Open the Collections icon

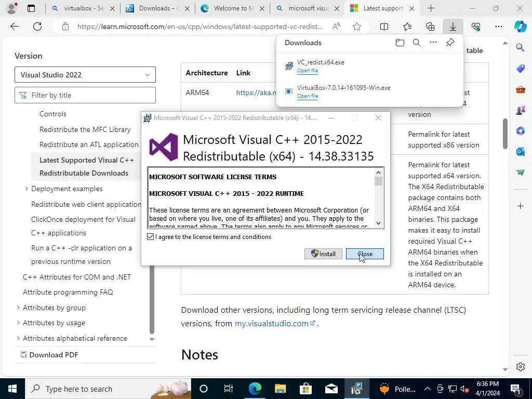point(430,26)
